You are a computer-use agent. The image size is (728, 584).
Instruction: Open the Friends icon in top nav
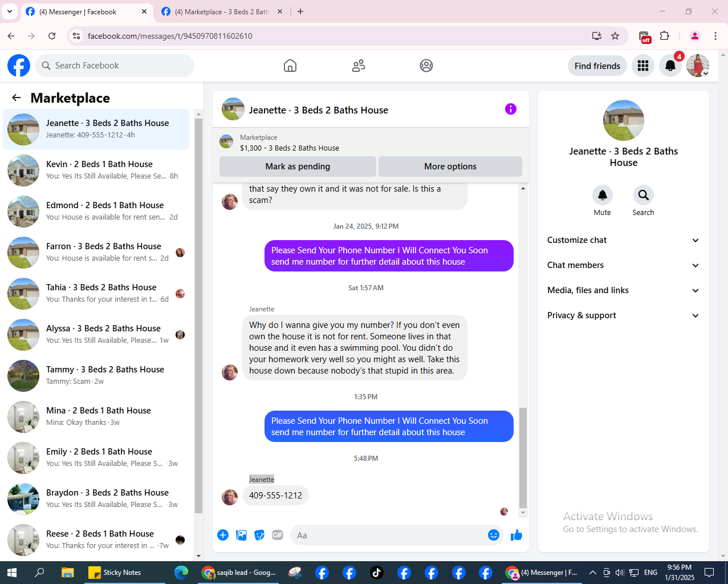coord(359,66)
